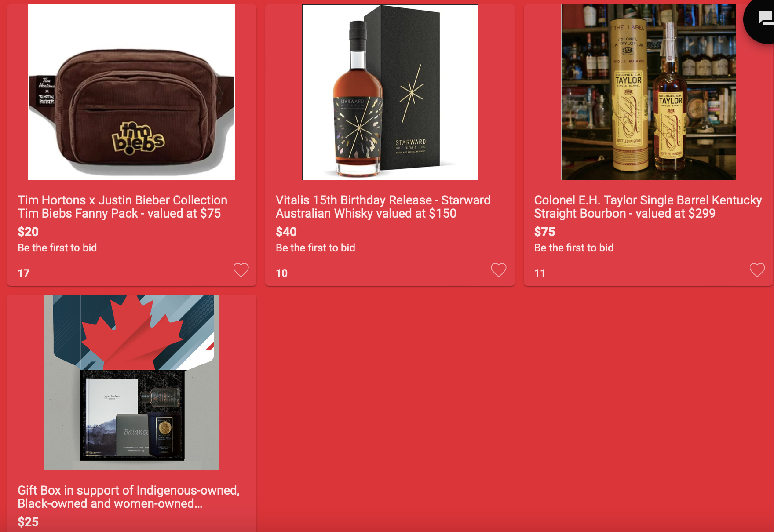Select the $25 gift box price
The height and width of the screenshot is (532, 774).
click(x=28, y=522)
